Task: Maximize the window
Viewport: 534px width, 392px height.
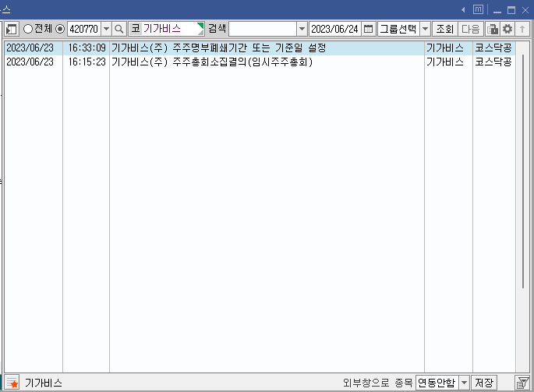Action: [x=511, y=10]
